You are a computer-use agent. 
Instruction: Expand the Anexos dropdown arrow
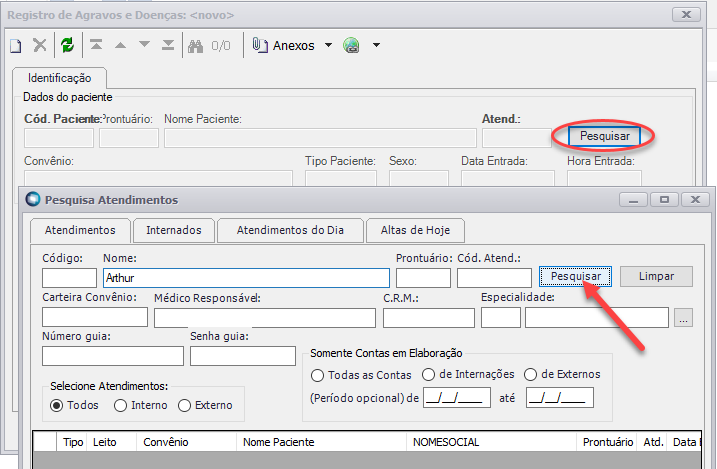[x=328, y=45]
